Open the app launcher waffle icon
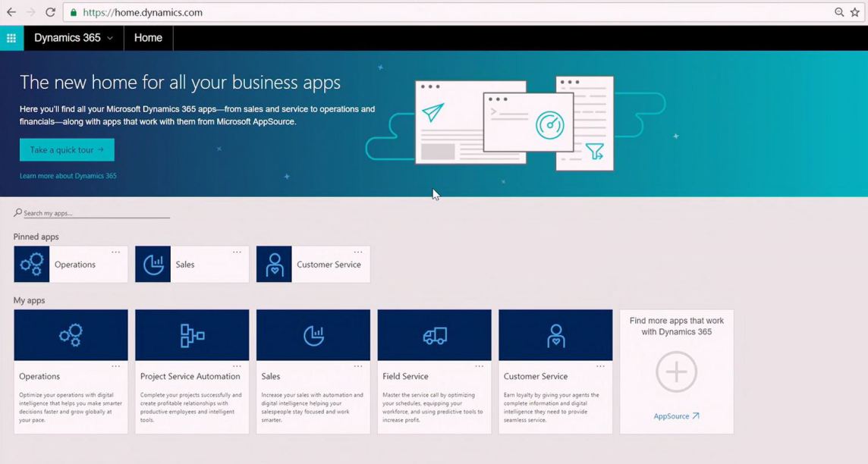This screenshot has height=464, width=868. [11, 38]
